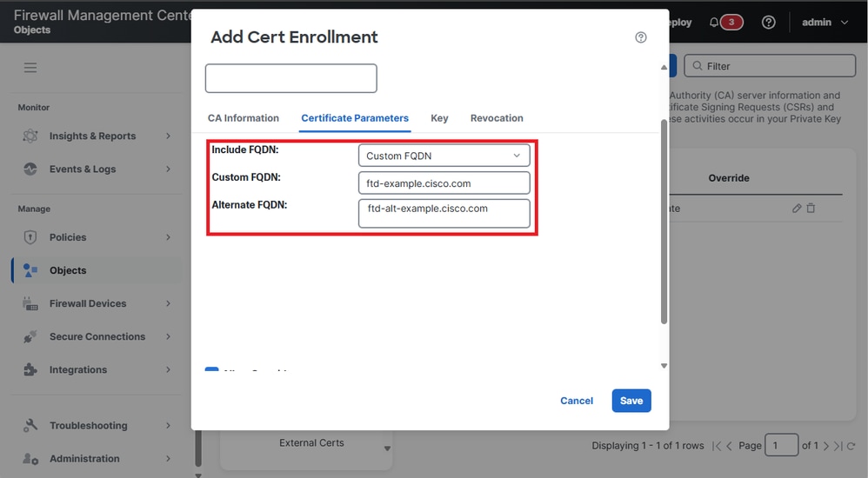868x478 pixels.
Task: Open the Include FQDN dropdown
Action: (444, 156)
